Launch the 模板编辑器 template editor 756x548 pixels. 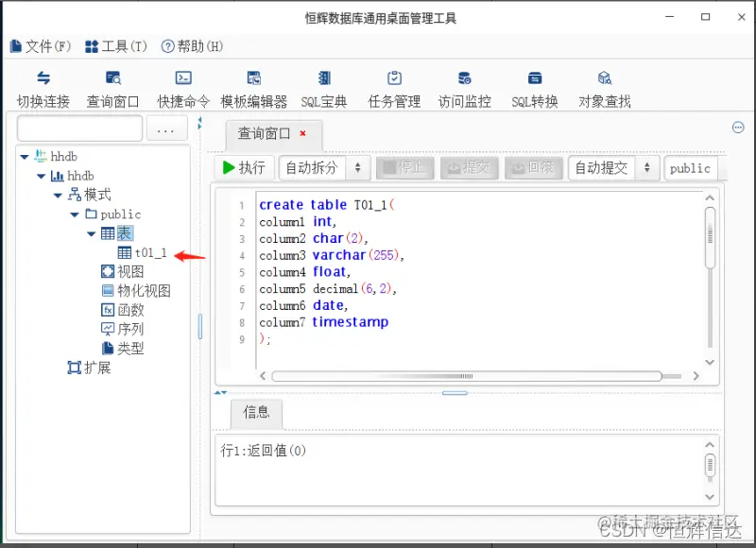click(253, 88)
